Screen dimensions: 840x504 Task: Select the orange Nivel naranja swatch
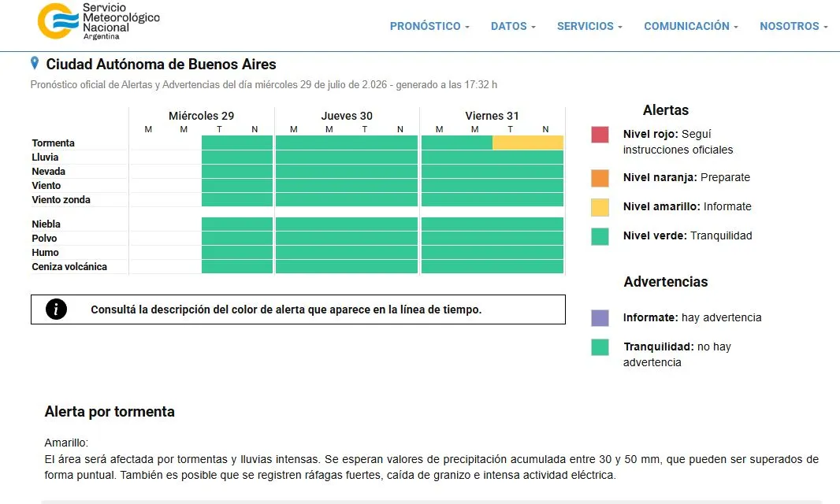coord(600,178)
